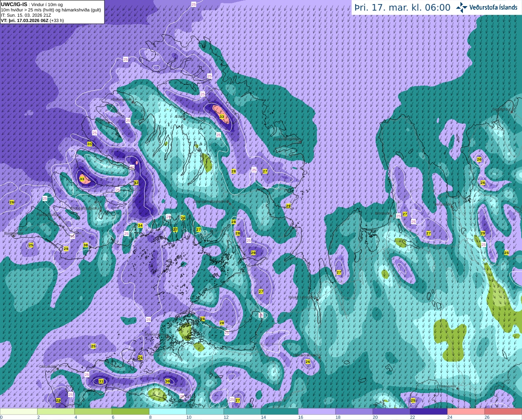Image resolution: width=522 pixels, height=420 pixels.
Task: Click the Blönduós station label
Action: [383, 213]
